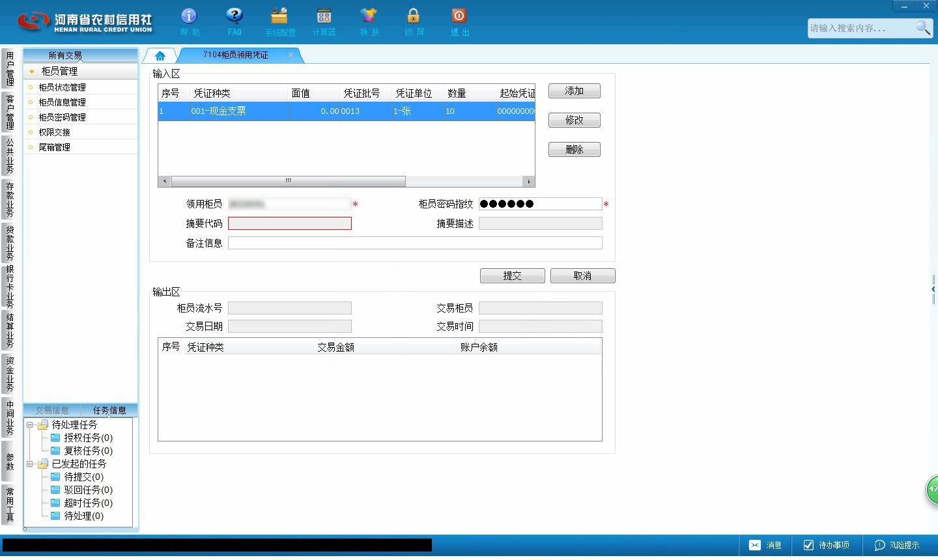Open the 用户管理 side tab
This screenshot has width=938, height=560.
[9, 68]
